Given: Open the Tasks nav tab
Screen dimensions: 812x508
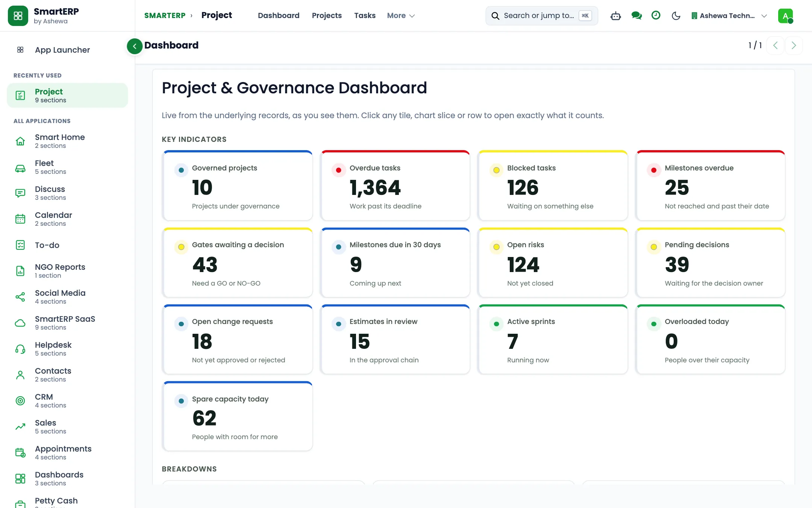Looking at the screenshot, I should (365, 15).
